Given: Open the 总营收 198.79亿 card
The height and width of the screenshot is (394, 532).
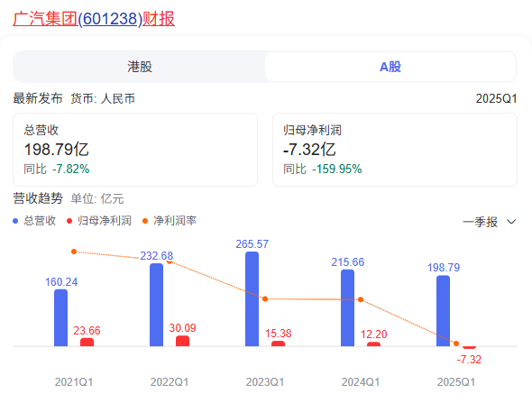Looking at the screenshot, I should pos(135,150).
